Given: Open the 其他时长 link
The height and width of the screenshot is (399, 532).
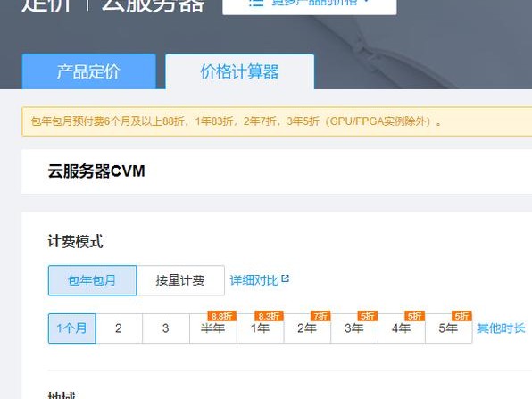Looking at the screenshot, I should pos(501,328).
